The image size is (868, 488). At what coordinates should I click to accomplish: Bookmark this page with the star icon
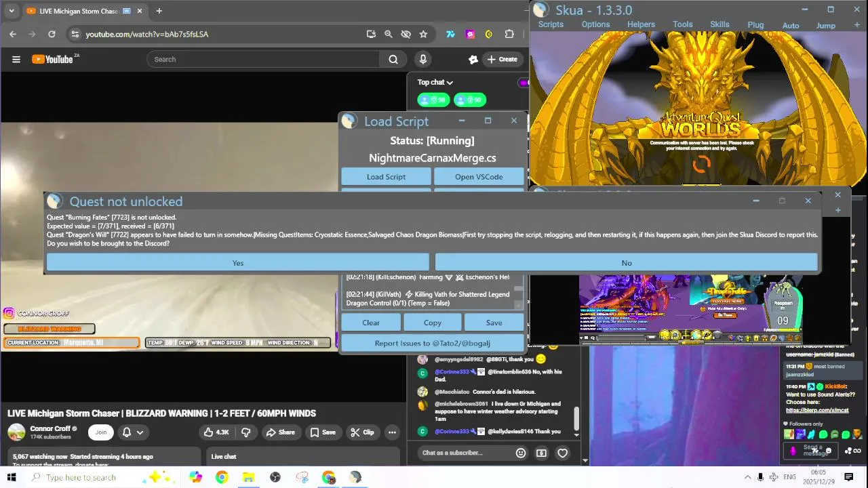coord(423,34)
